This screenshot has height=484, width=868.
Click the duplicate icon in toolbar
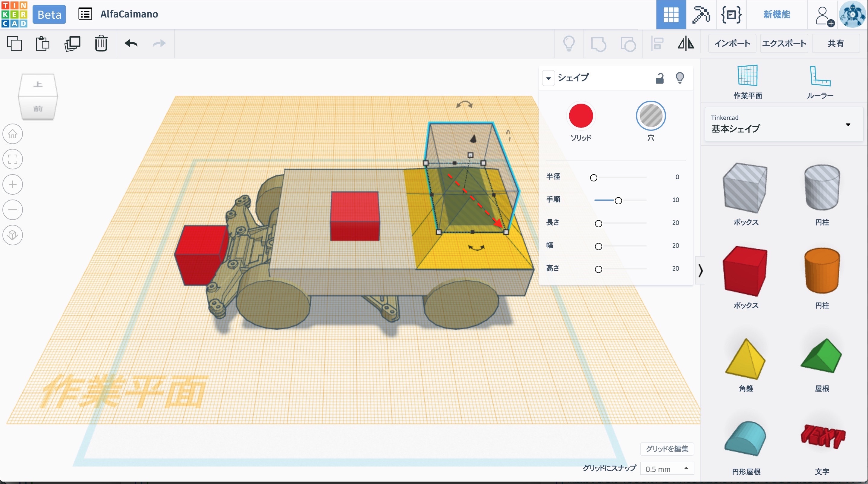72,43
